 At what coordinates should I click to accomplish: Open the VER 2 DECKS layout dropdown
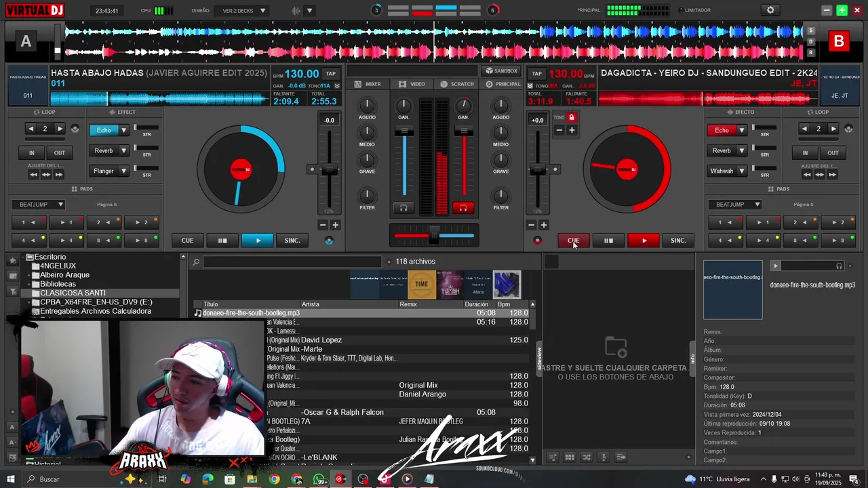(x=241, y=11)
